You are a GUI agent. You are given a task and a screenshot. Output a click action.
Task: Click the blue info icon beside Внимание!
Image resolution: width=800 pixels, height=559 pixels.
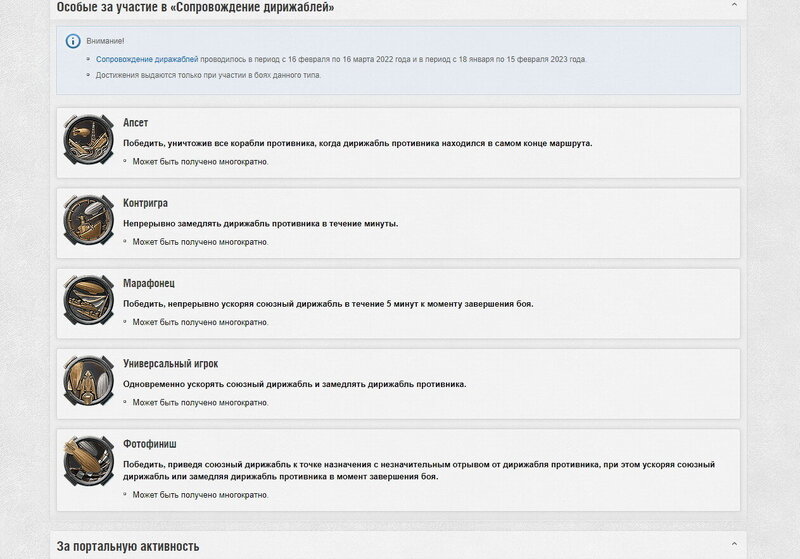(x=73, y=41)
